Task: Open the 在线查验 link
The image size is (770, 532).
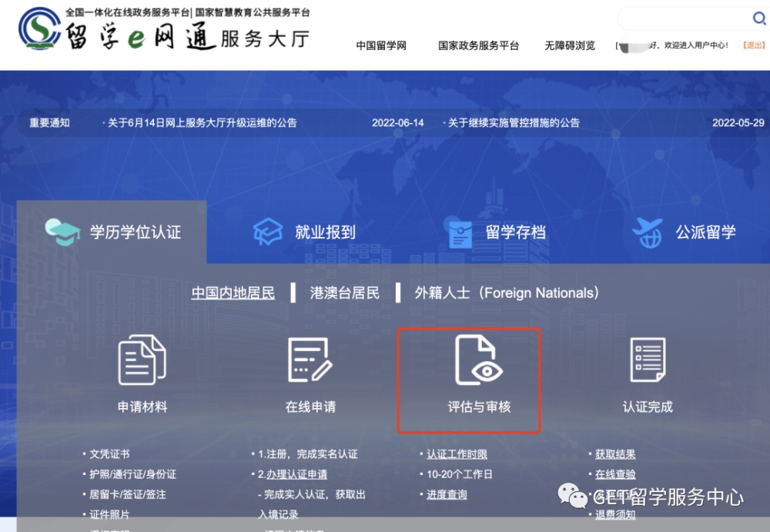Action: pos(614,474)
